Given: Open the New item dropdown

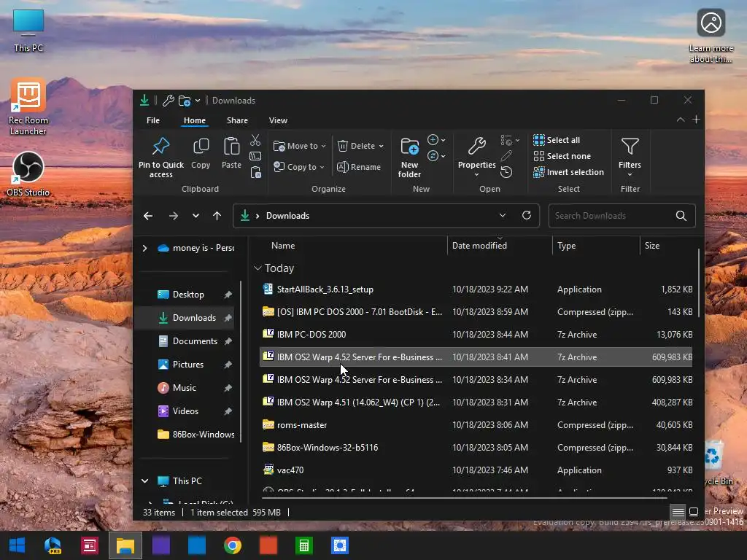Looking at the screenshot, I should [x=436, y=140].
